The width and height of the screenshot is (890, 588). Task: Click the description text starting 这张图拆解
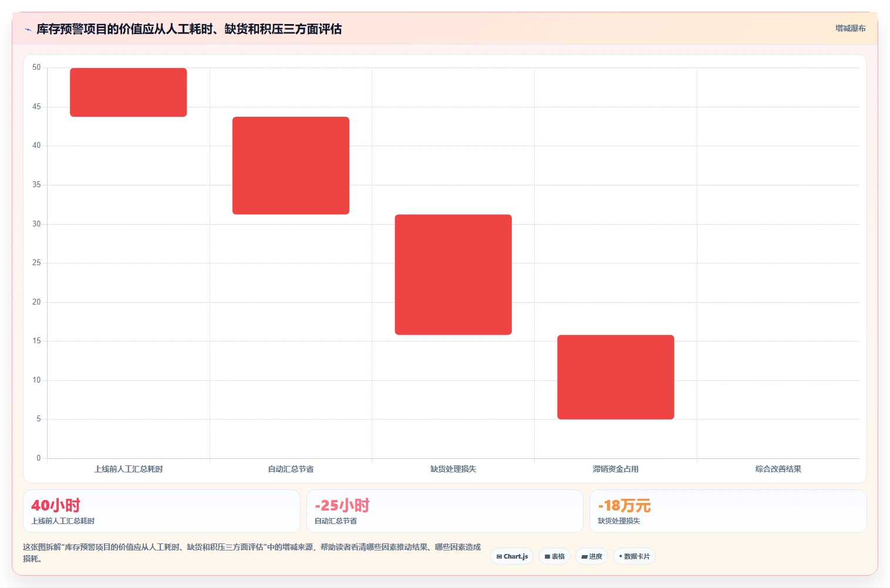coord(252,553)
